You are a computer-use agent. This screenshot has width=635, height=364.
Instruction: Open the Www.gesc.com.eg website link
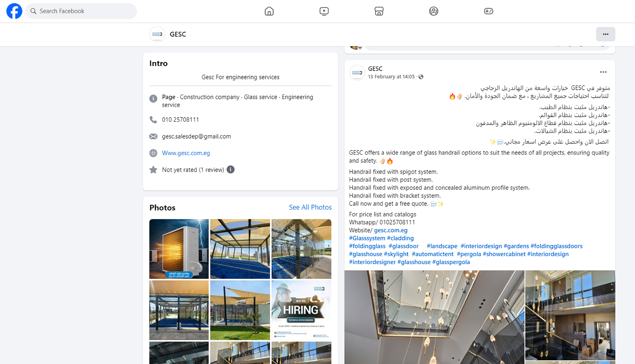(x=186, y=153)
